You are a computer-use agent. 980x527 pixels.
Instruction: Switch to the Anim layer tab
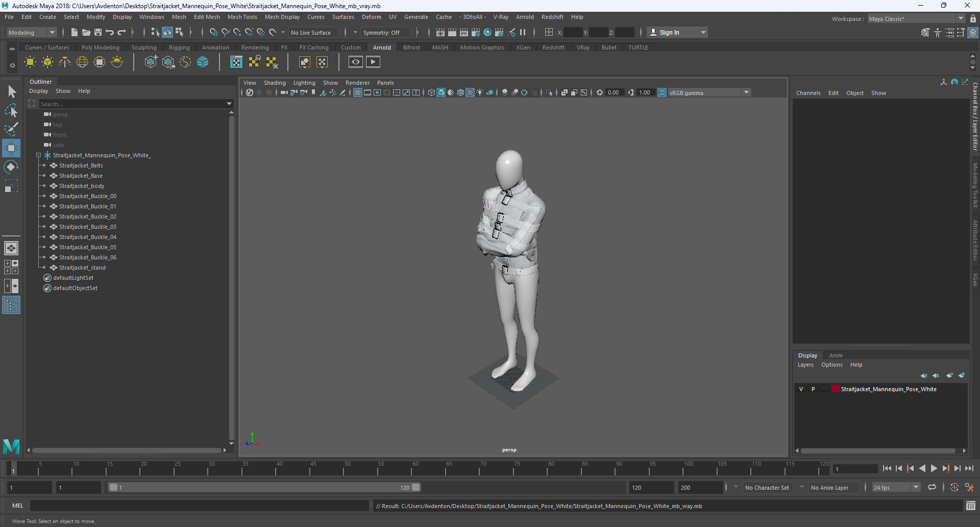coord(836,355)
